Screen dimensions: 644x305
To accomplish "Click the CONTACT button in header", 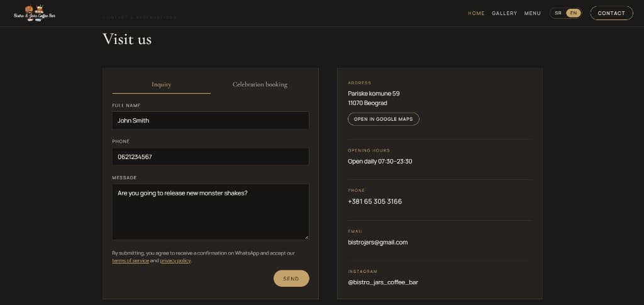I will click(611, 13).
